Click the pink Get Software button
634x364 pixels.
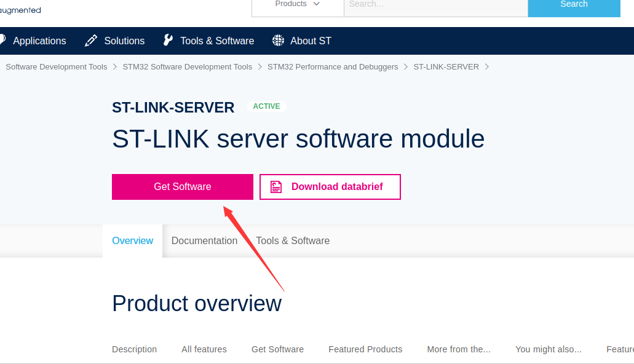[x=183, y=187]
